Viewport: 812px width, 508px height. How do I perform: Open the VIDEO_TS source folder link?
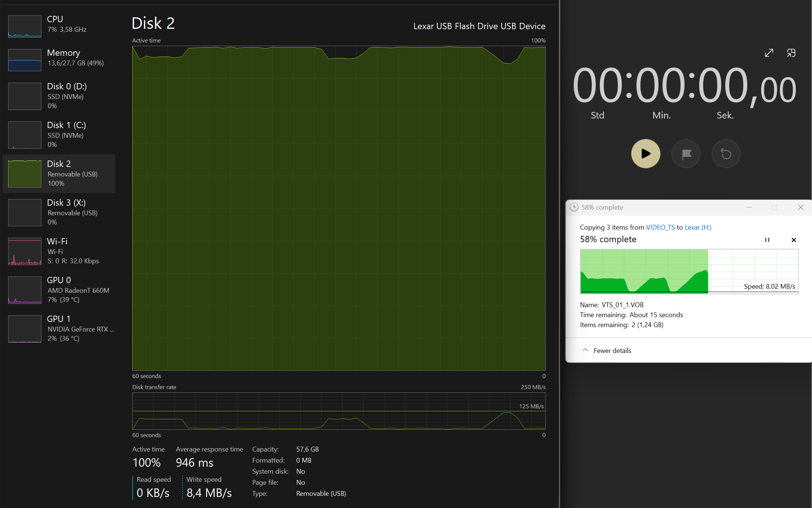pos(660,227)
